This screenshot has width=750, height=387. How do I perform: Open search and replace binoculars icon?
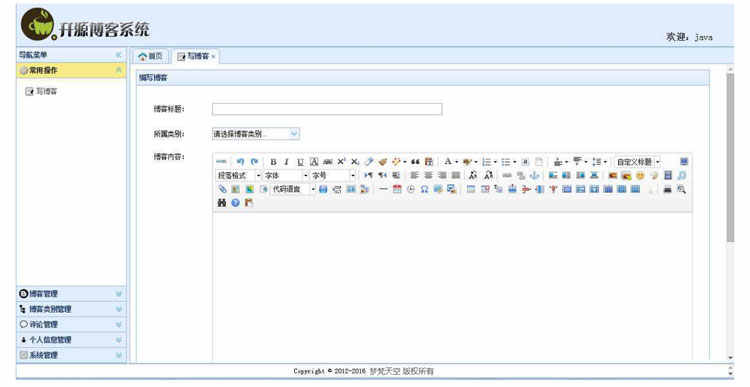click(221, 203)
